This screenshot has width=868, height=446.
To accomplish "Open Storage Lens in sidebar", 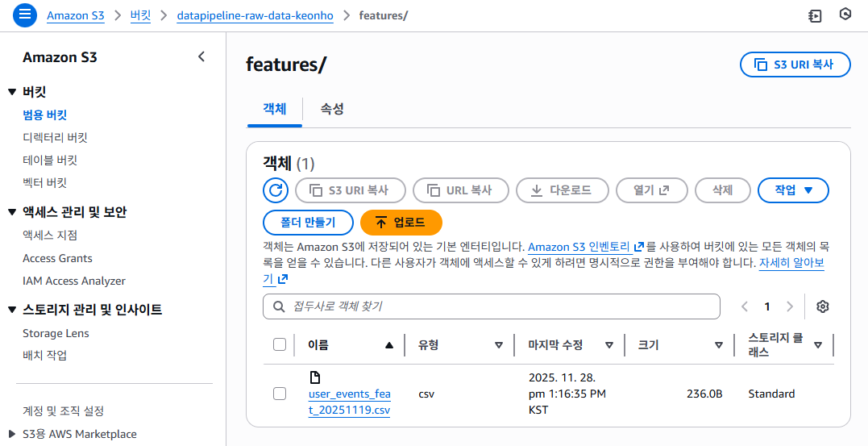I will click(56, 333).
